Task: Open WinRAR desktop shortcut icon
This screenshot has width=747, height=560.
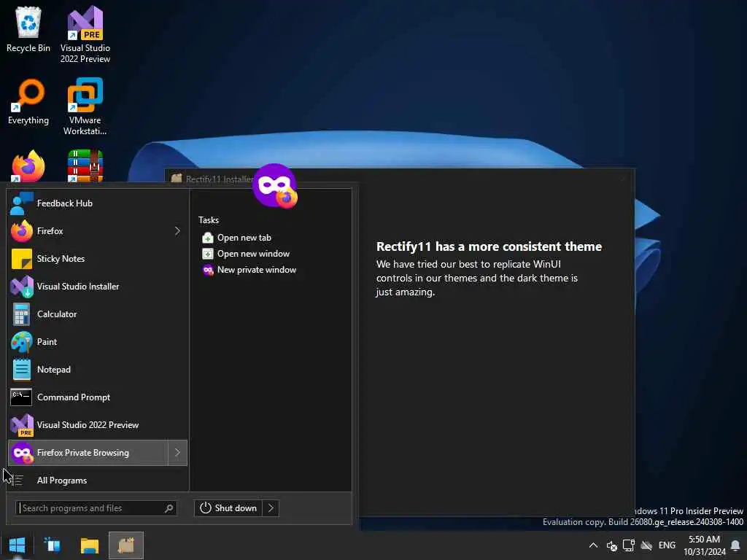Action: click(85, 166)
